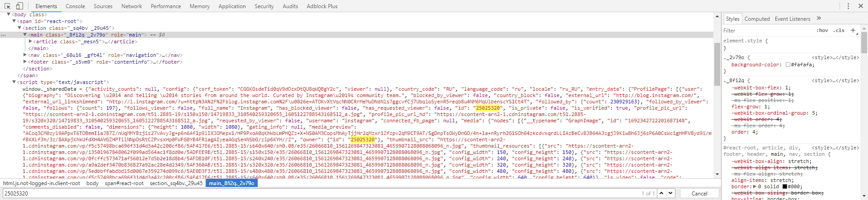Select the span#react-root breadcrumb
This screenshot has width=868, height=200.
pos(124,183)
